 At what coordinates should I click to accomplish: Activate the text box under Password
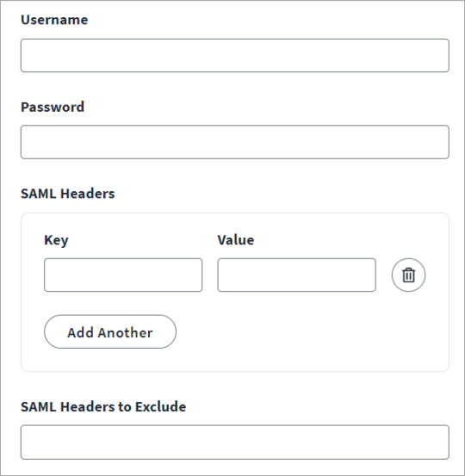click(235, 142)
